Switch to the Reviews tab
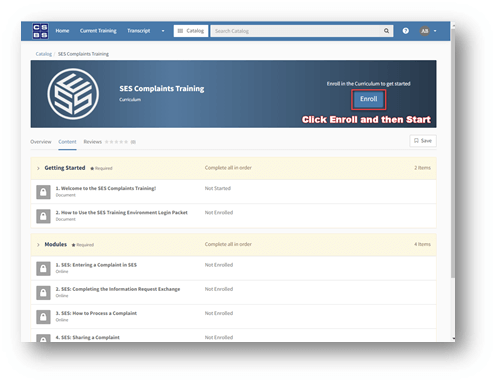This screenshot has width=497, height=384. pyautogui.click(x=93, y=142)
